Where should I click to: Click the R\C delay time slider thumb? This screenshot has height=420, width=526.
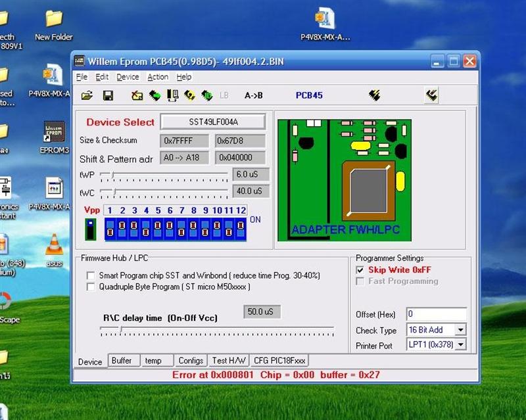[x=121, y=329]
